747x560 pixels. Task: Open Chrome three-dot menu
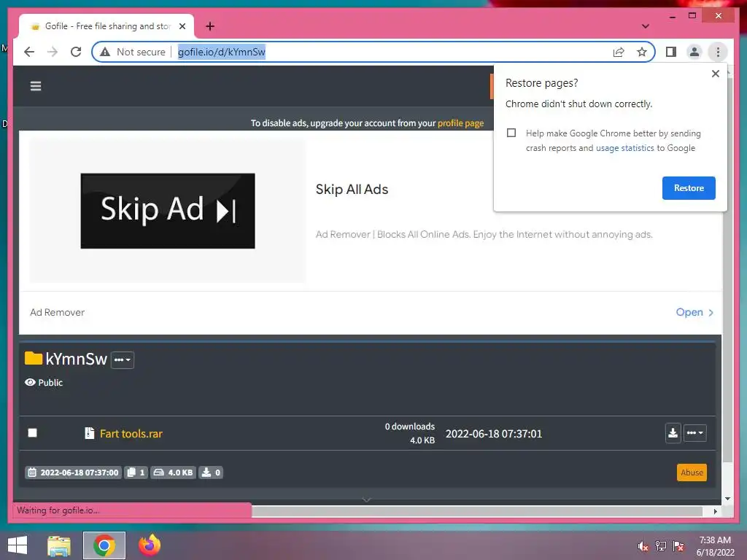[718, 52]
